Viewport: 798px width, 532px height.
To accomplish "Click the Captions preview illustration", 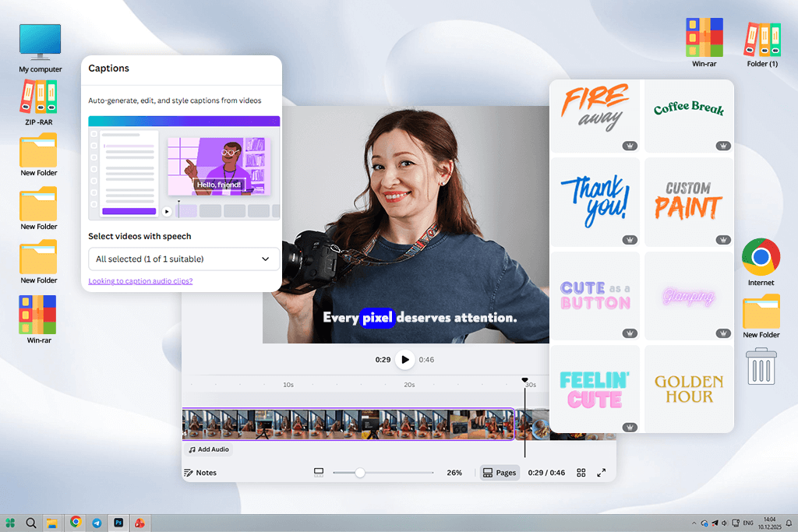I will coord(184,168).
